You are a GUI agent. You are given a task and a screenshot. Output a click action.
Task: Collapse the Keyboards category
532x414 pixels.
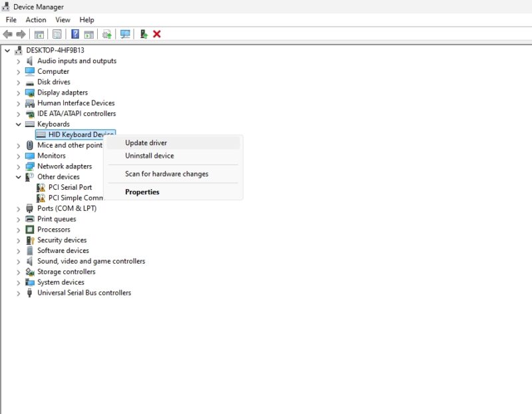click(x=19, y=124)
